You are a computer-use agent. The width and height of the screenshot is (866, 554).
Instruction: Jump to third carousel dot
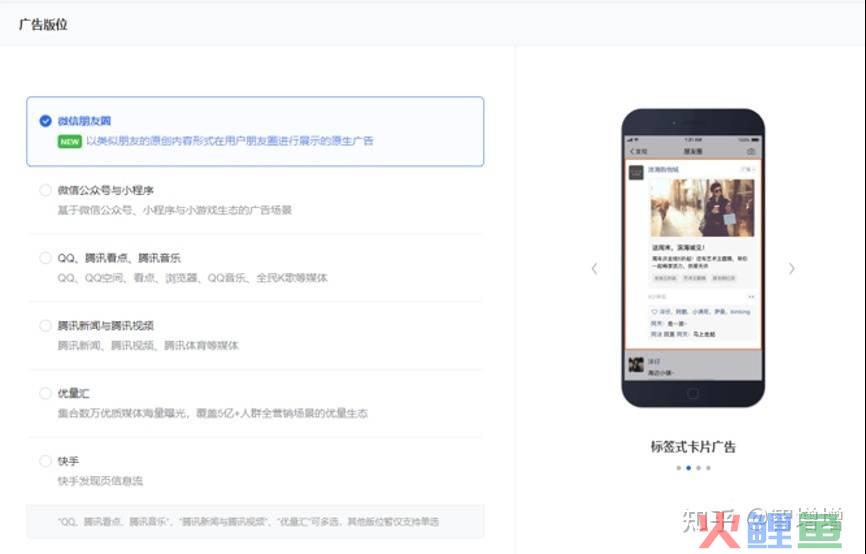click(698, 468)
